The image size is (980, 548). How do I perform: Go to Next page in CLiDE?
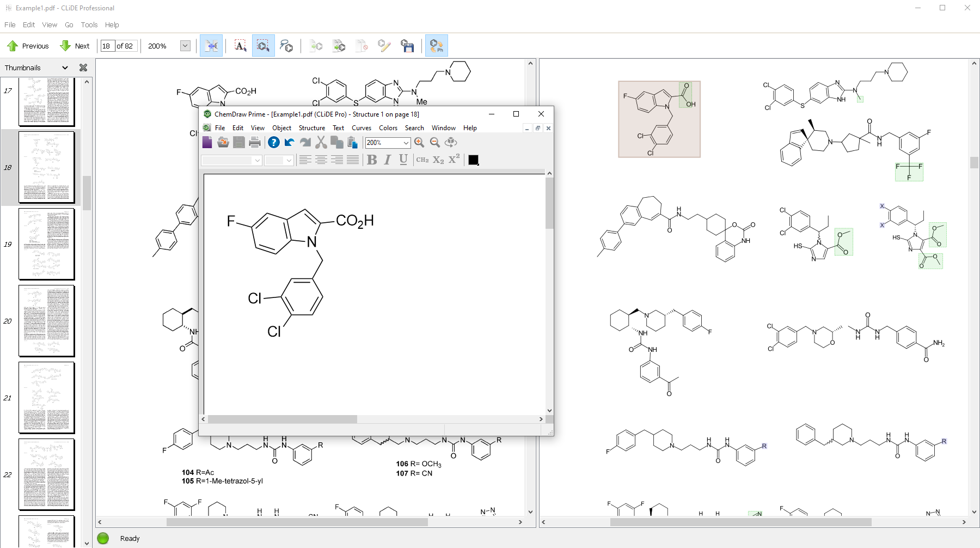pos(75,46)
